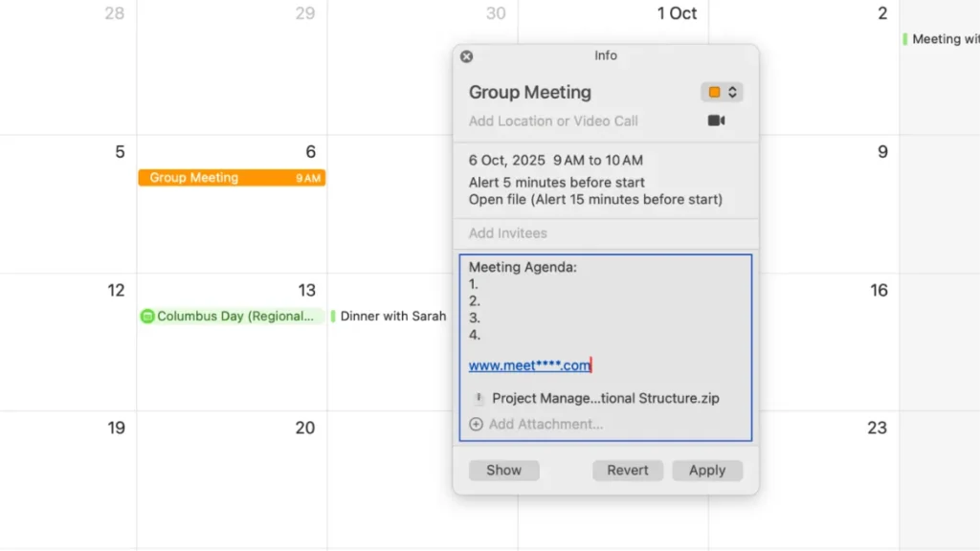Click the video call camera icon
Image resolution: width=980 pixels, height=551 pixels.
pos(716,121)
